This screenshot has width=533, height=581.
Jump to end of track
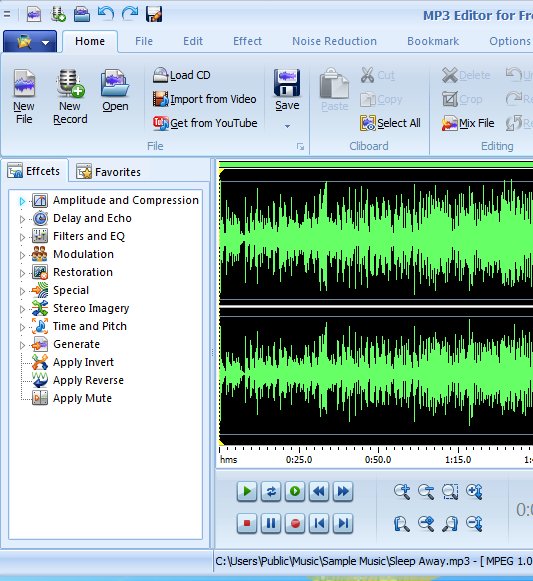[343, 523]
